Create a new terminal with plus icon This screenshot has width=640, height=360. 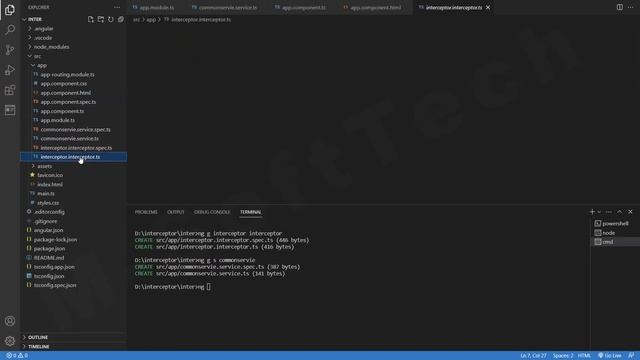592,212
